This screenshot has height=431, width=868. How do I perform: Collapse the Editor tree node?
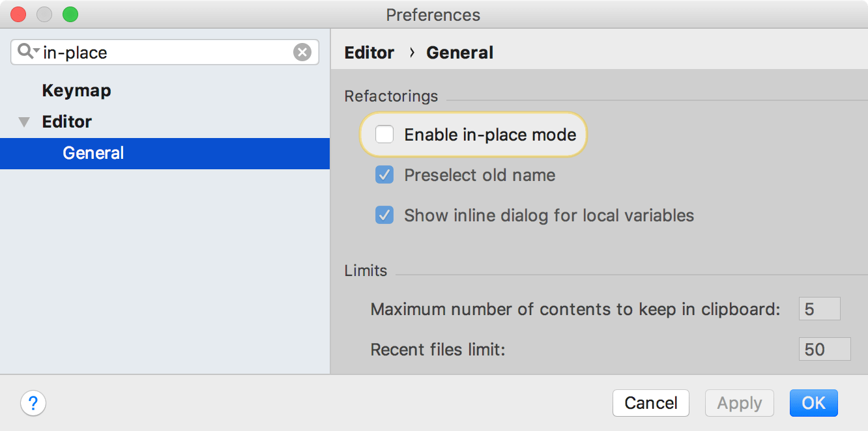[24, 122]
